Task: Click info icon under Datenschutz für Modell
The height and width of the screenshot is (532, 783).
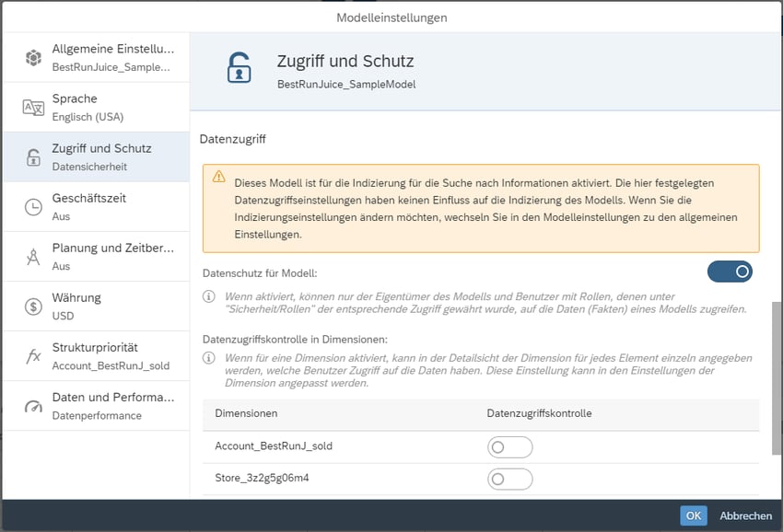Action: click(209, 296)
